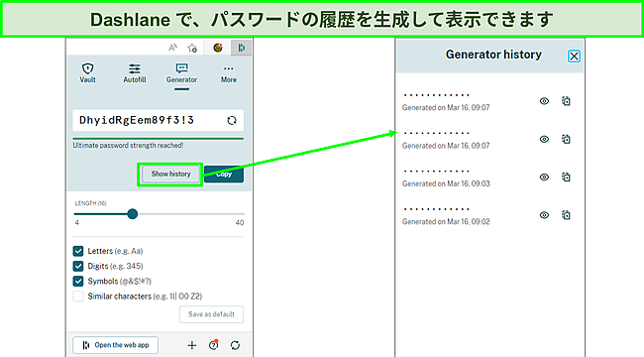Copy password generated Mar 16, 09:02

coord(566,215)
